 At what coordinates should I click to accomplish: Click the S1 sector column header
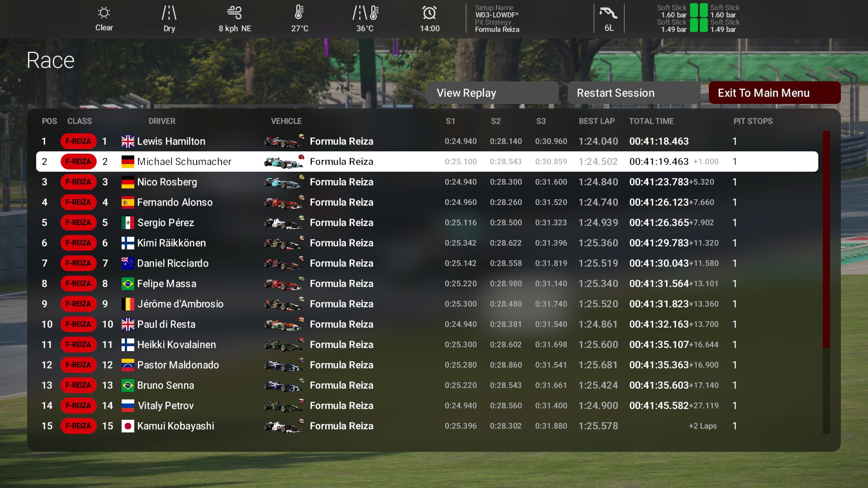point(450,121)
